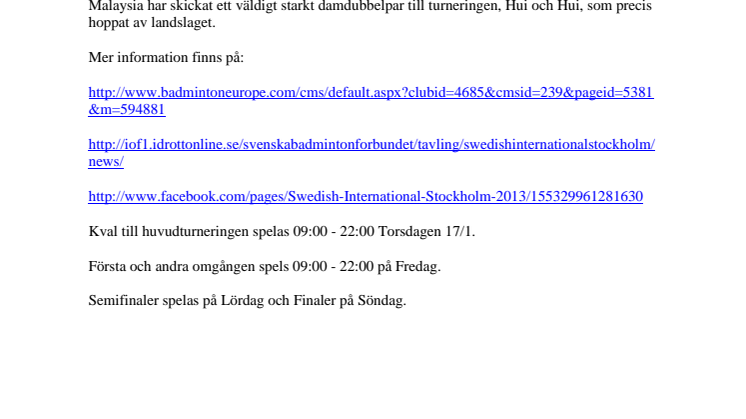Click the line about Semifinaler på Lördag
Viewport: 746px width, 419px height.
pyautogui.click(x=247, y=301)
